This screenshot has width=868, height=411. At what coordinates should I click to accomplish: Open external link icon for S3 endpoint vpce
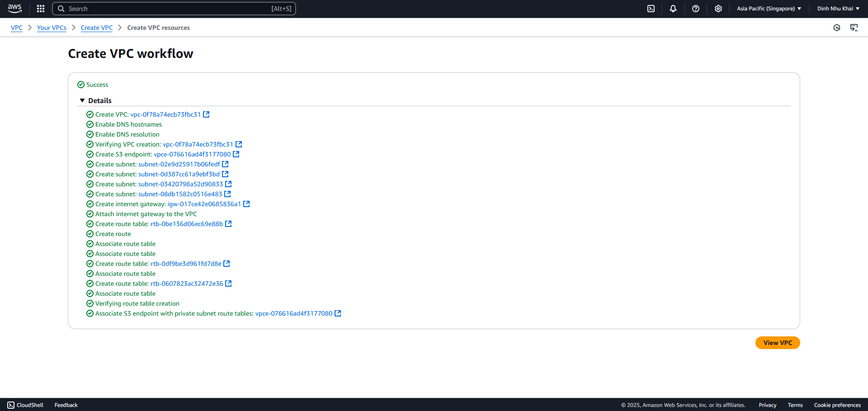236,154
